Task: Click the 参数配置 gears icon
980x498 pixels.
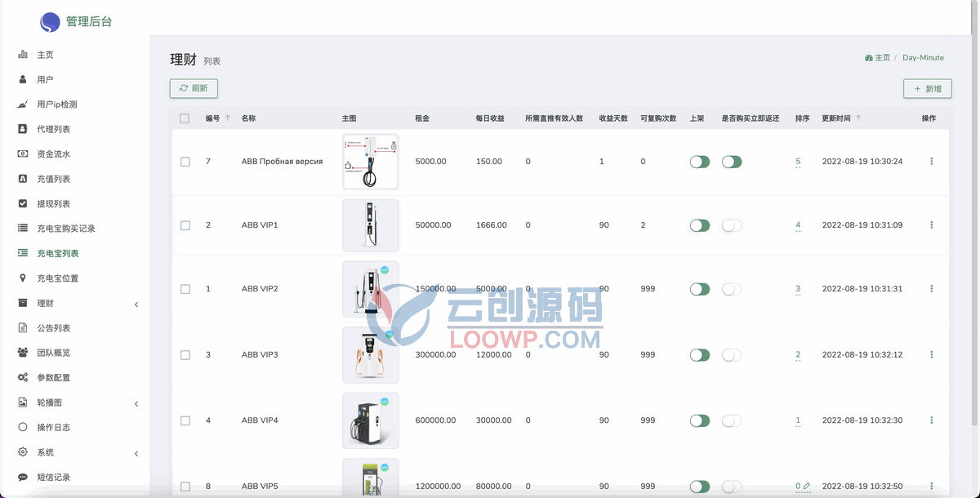Action: point(23,378)
